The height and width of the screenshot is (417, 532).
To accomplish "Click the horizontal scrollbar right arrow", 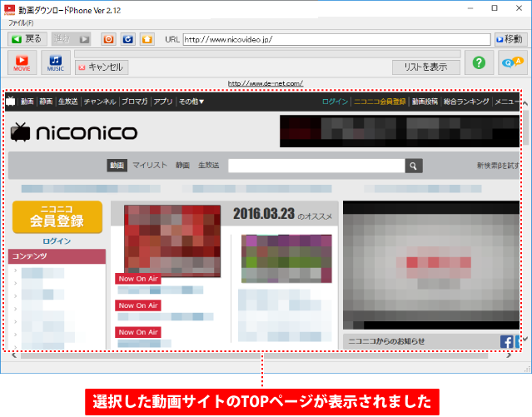I will click(509, 355).
